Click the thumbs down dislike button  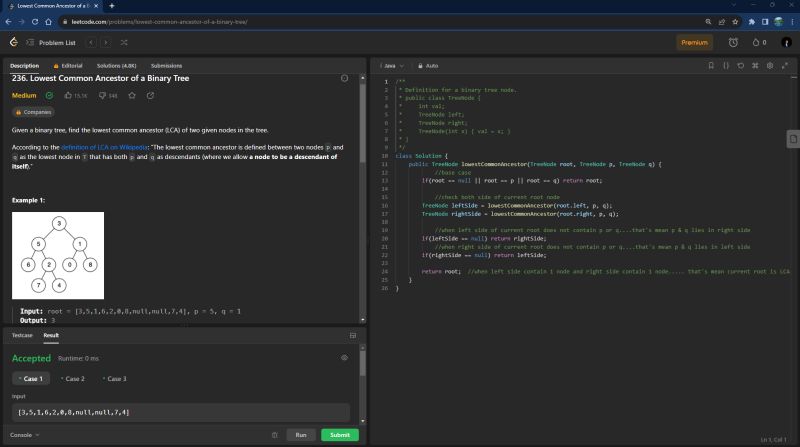101,95
